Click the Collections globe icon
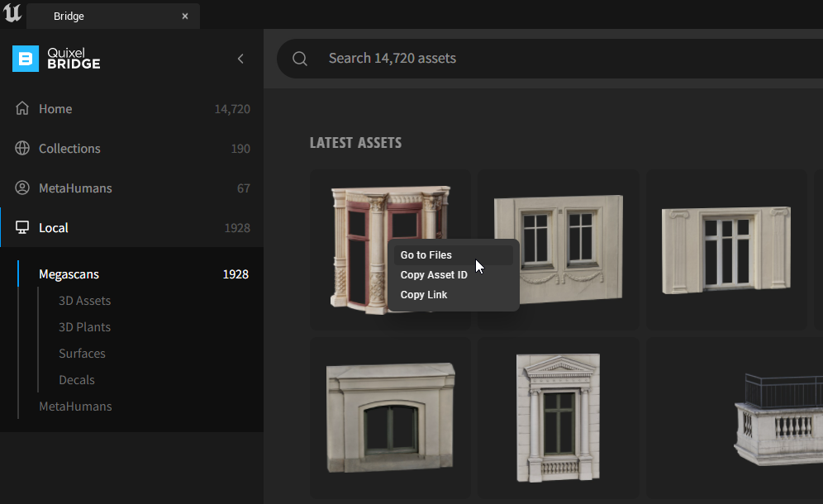 coord(22,149)
